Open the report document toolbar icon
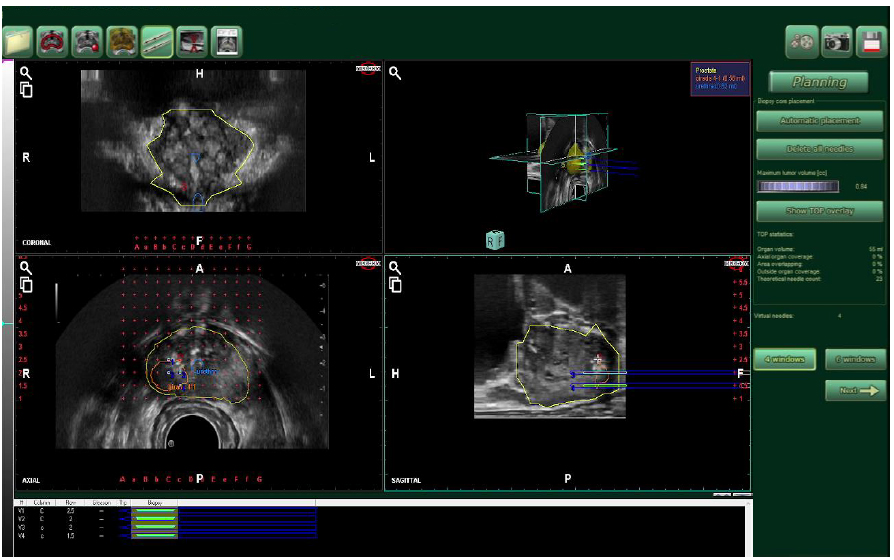This screenshot has height=560, width=894. (x=226, y=41)
